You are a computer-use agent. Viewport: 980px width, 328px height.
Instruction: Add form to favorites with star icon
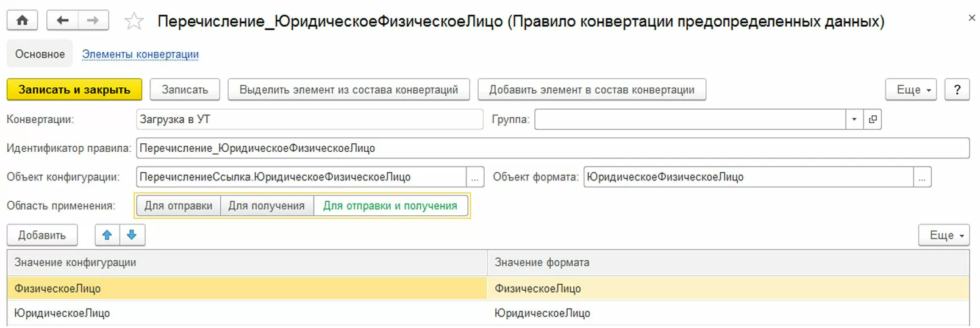134,22
